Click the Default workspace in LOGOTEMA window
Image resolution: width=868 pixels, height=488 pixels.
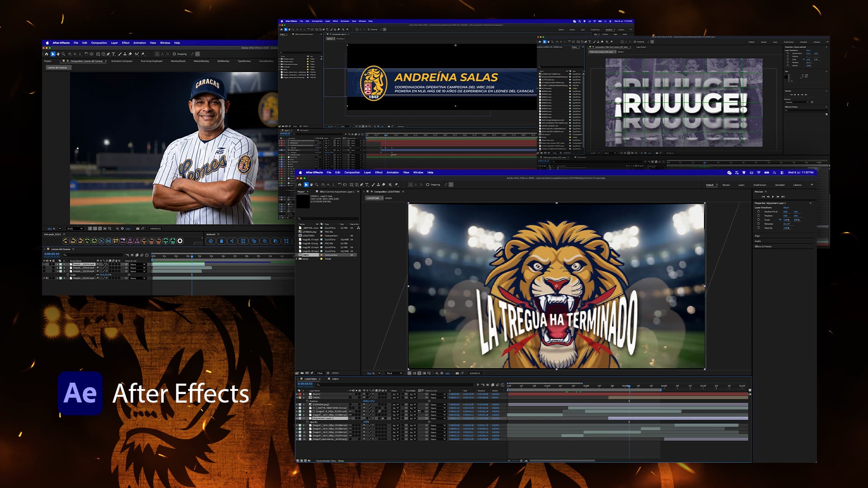(710, 185)
